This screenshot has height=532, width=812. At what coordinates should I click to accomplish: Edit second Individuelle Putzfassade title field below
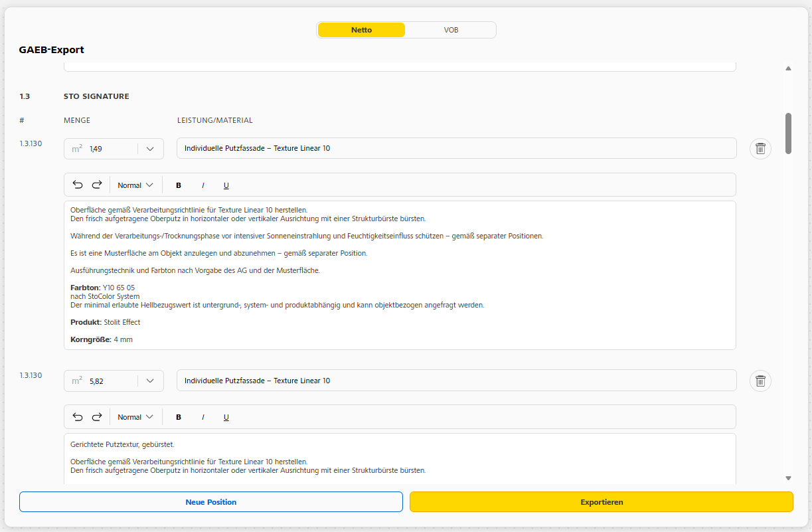click(x=456, y=381)
